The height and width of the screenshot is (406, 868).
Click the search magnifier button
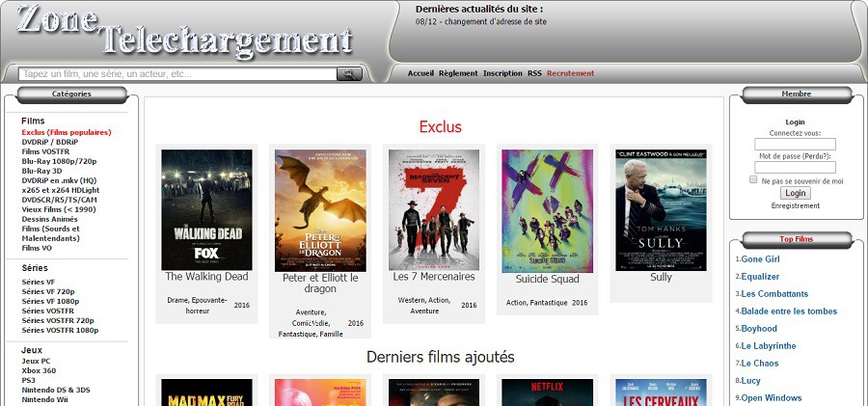(x=349, y=73)
